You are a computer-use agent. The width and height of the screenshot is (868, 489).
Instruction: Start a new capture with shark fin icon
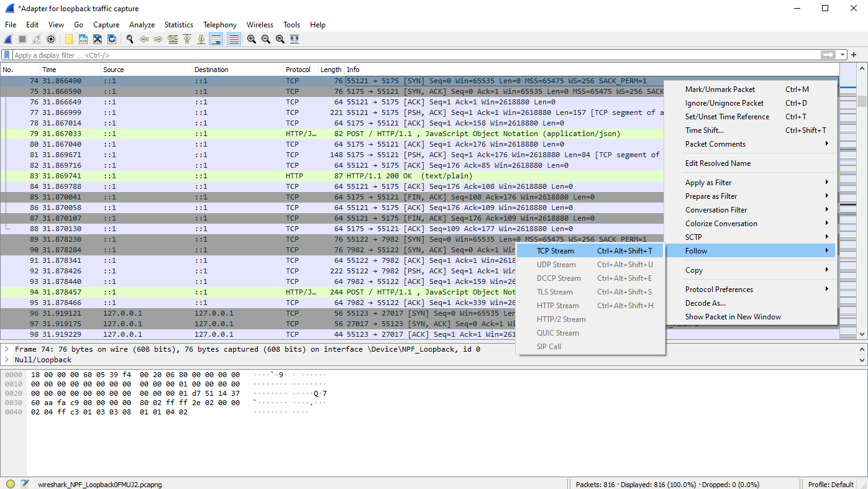point(9,39)
